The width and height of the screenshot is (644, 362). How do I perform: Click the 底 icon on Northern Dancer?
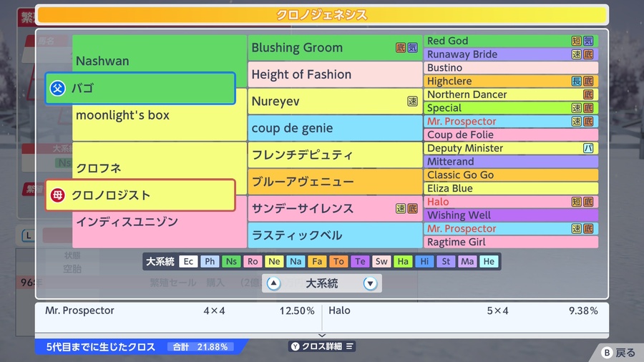pyautogui.click(x=588, y=94)
